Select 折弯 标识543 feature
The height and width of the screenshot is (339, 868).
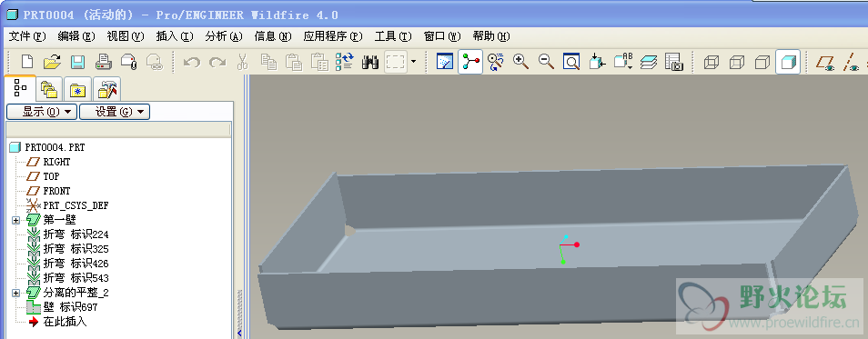click(76, 277)
